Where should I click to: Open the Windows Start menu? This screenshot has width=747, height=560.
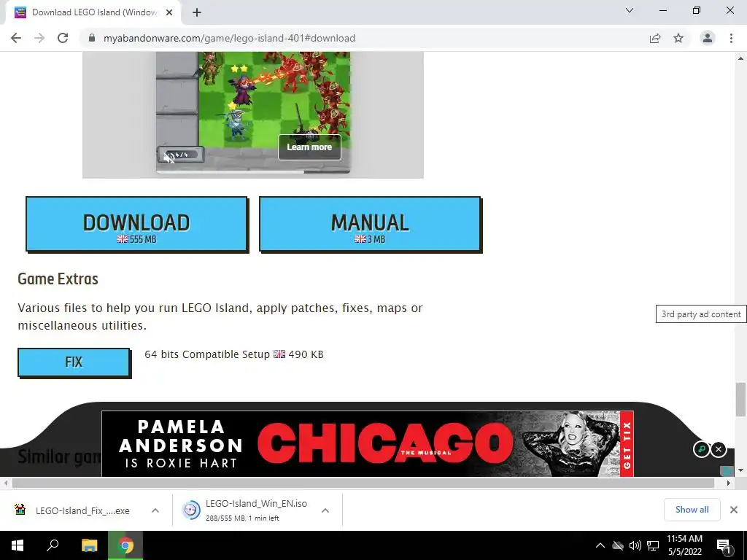pos(18,545)
